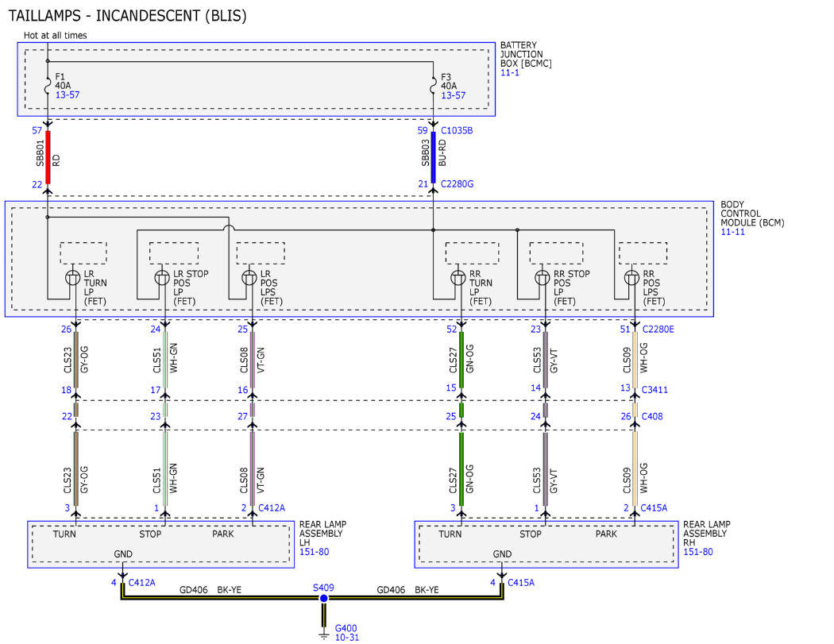Follow the 10-31 link below G400
This screenshot has width=834, height=644.
[x=347, y=638]
